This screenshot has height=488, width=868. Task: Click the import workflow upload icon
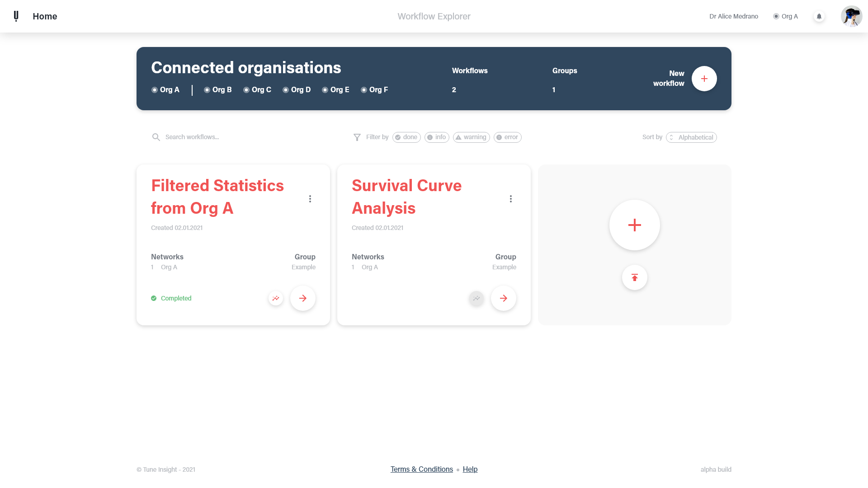click(635, 277)
